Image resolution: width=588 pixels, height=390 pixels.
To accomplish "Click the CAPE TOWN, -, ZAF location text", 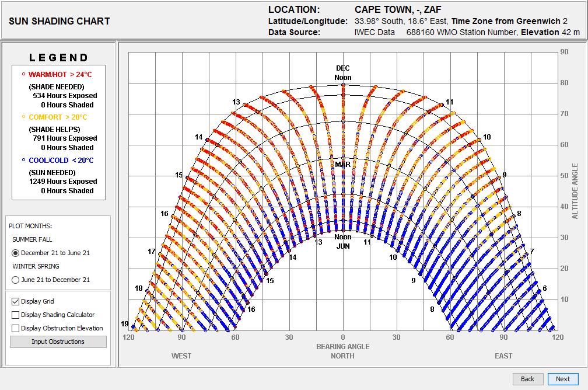I will (398, 9).
